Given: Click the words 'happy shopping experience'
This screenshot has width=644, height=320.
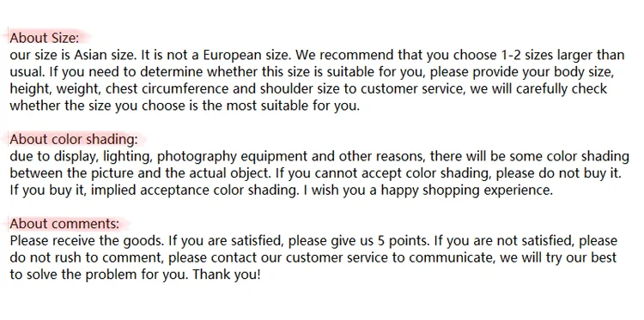Looking at the screenshot, I should [x=465, y=190].
